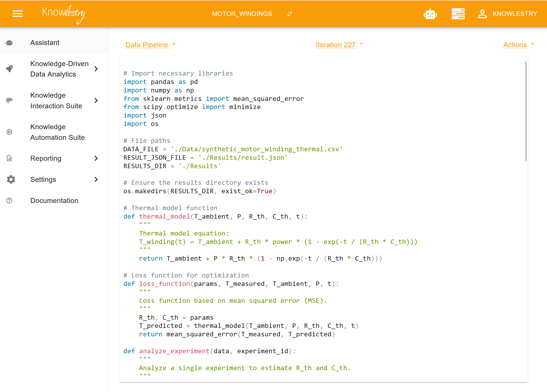Click the 'R_th, C_th = params' line
547x392 pixels.
pyautogui.click(x=176, y=317)
